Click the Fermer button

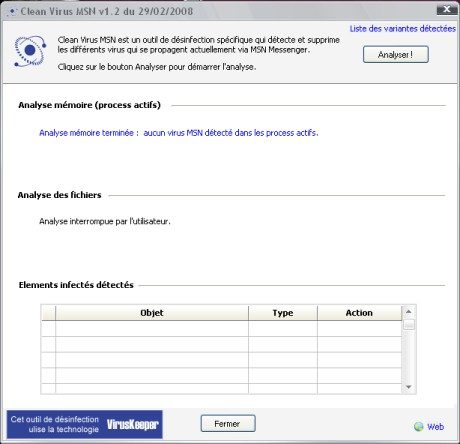pyautogui.click(x=228, y=424)
